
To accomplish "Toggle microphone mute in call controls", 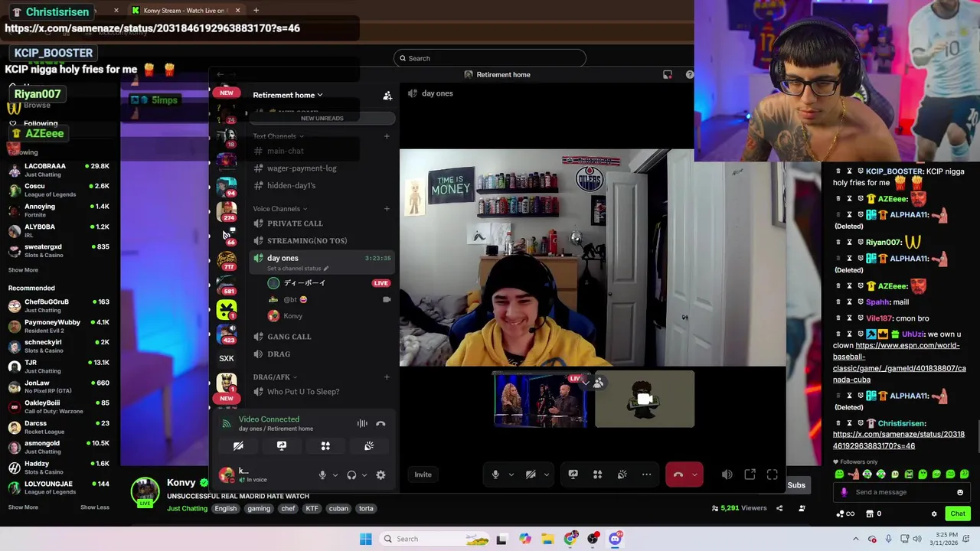I will (x=495, y=474).
